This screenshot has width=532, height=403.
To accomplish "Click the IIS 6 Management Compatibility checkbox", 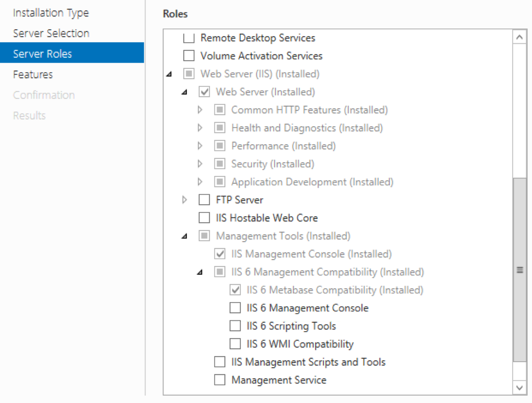I will [x=220, y=272].
